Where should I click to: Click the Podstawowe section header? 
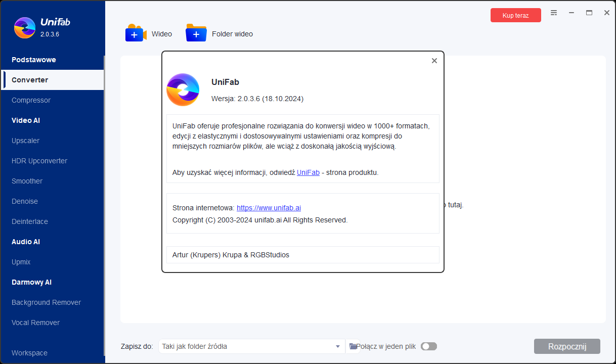click(34, 60)
